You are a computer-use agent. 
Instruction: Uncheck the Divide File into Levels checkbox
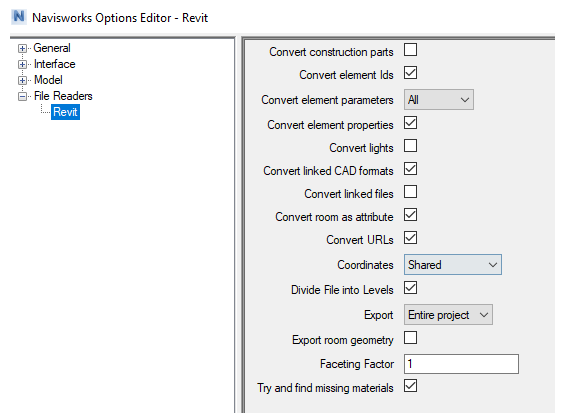point(410,288)
